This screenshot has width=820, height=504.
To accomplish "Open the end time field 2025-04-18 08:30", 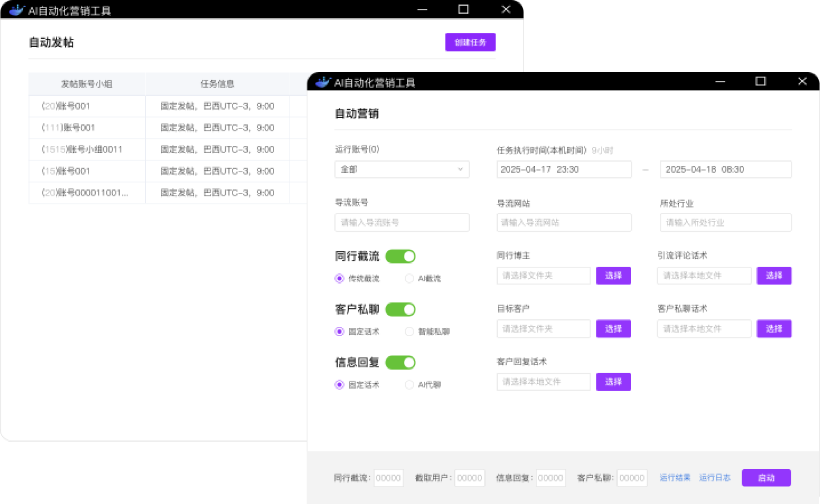I will (x=725, y=169).
